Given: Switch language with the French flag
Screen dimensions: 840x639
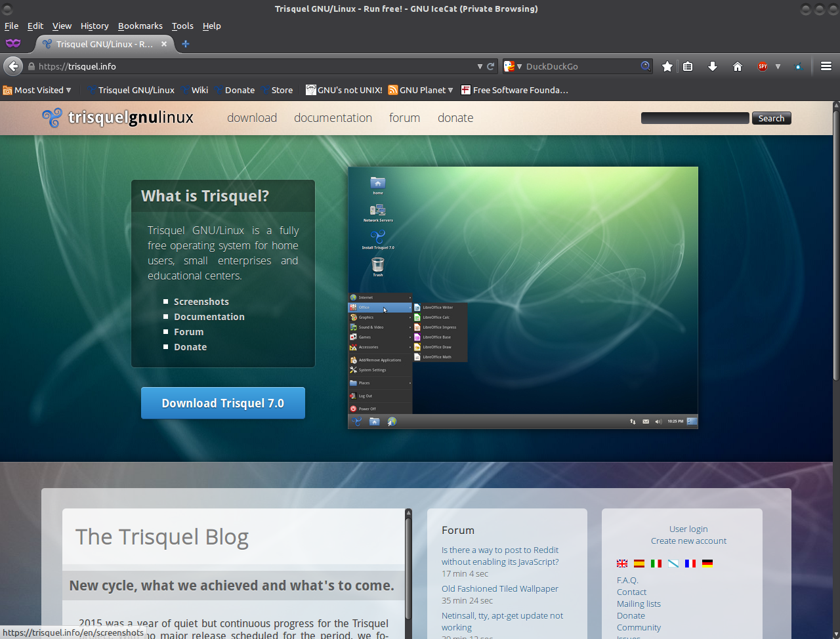Looking at the screenshot, I should [x=690, y=563].
